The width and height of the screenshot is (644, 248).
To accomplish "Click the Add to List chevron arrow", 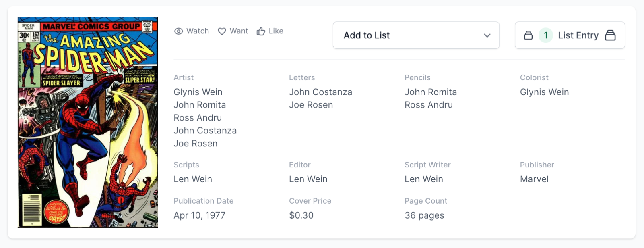I will tap(487, 35).
